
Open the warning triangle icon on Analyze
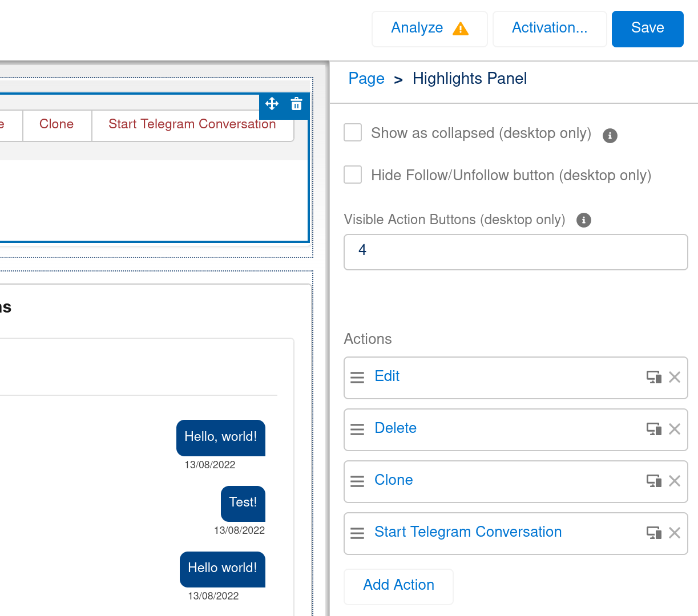tap(461, 29)
